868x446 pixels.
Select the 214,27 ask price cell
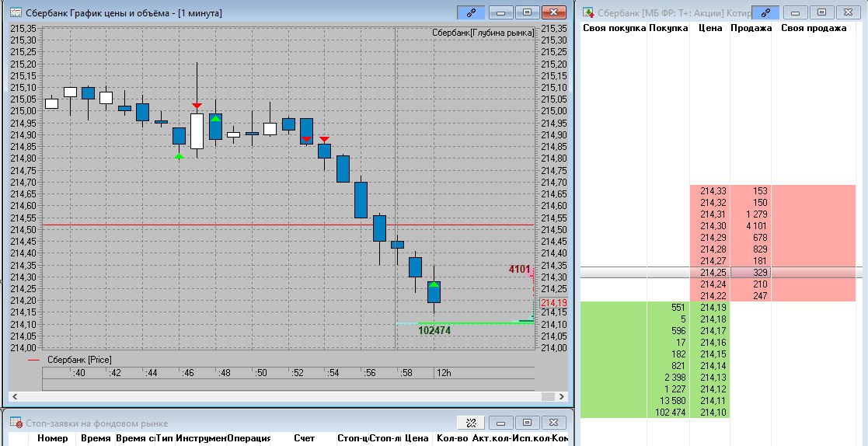(x=710, y=260)
